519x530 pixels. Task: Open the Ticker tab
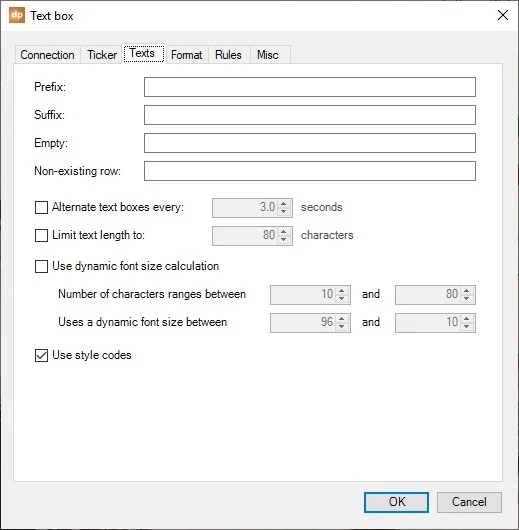(x=102, y=55)
